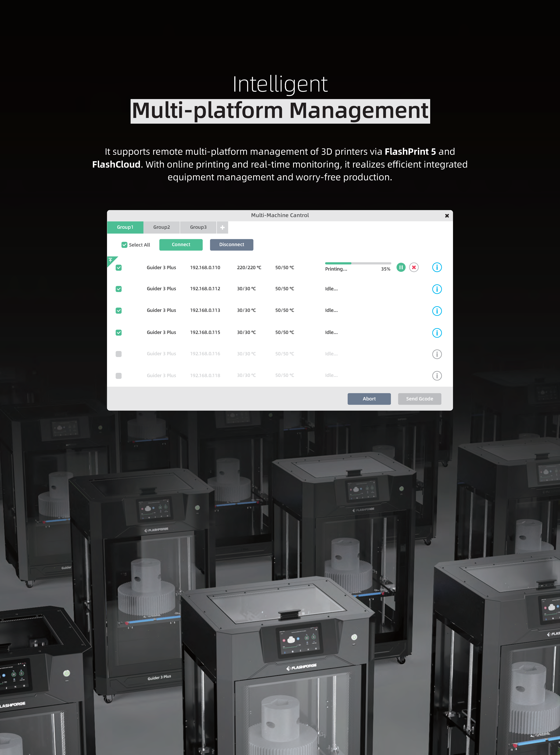
Task: Click the Multi-Machine Cantrol title text
Action: tap(280, 215)
